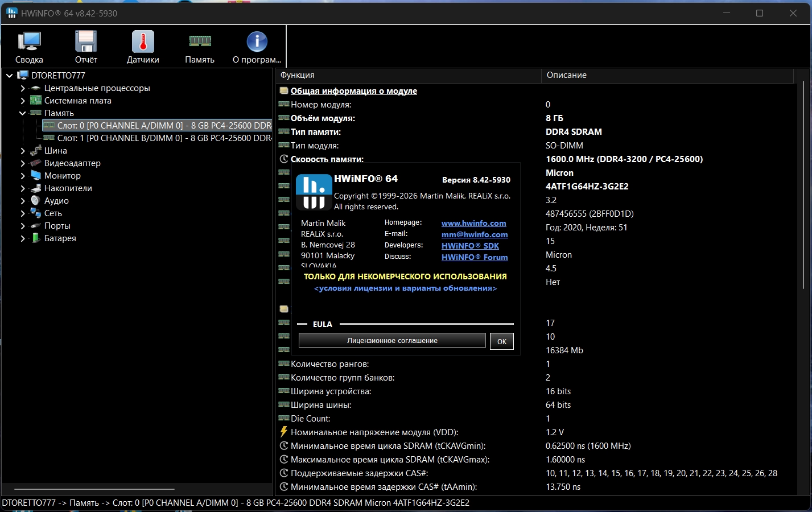Open the Сводка summary toolbar icon
The image size is (812, 512).
pos(29,42)
